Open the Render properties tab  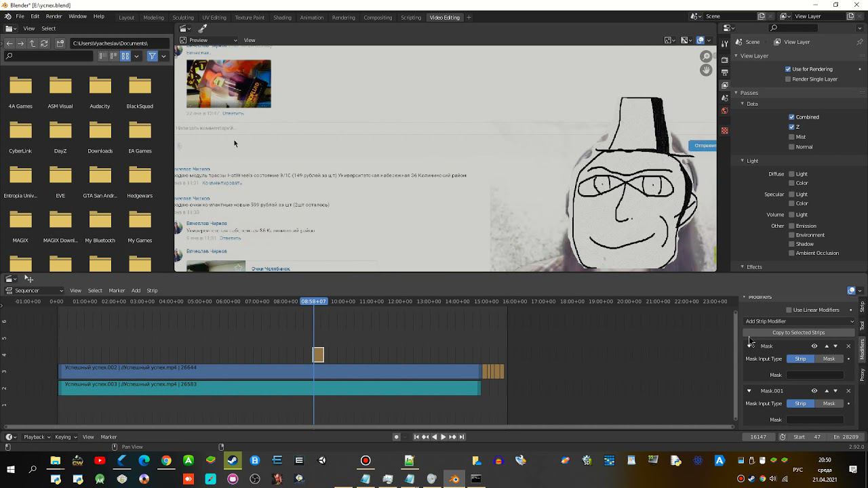[x=724, y=60]
